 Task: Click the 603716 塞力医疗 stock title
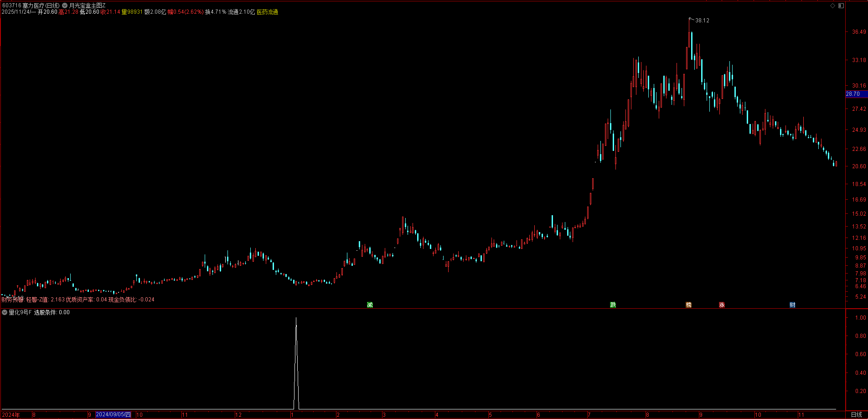coord(31,5)
